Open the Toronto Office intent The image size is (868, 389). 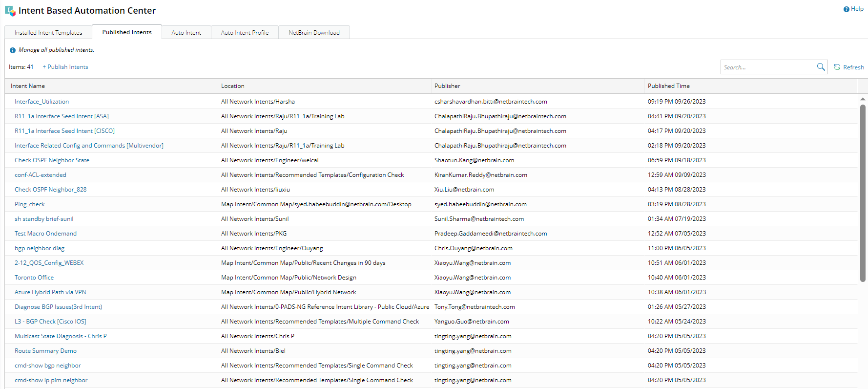[34, 278]
